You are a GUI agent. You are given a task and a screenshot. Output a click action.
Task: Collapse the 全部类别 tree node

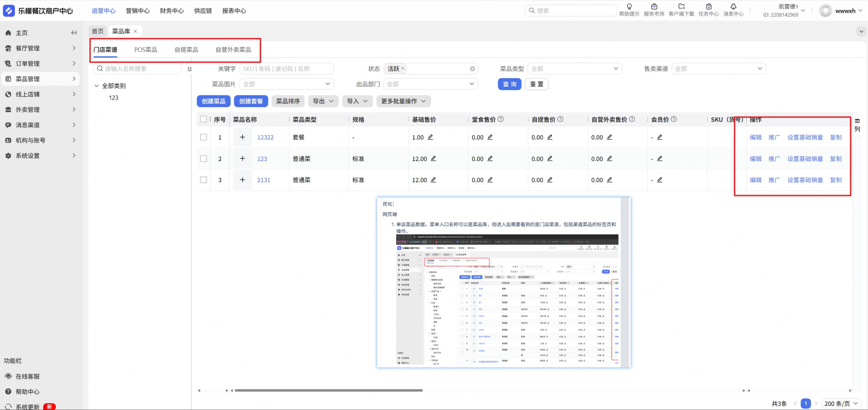(97, 86)
